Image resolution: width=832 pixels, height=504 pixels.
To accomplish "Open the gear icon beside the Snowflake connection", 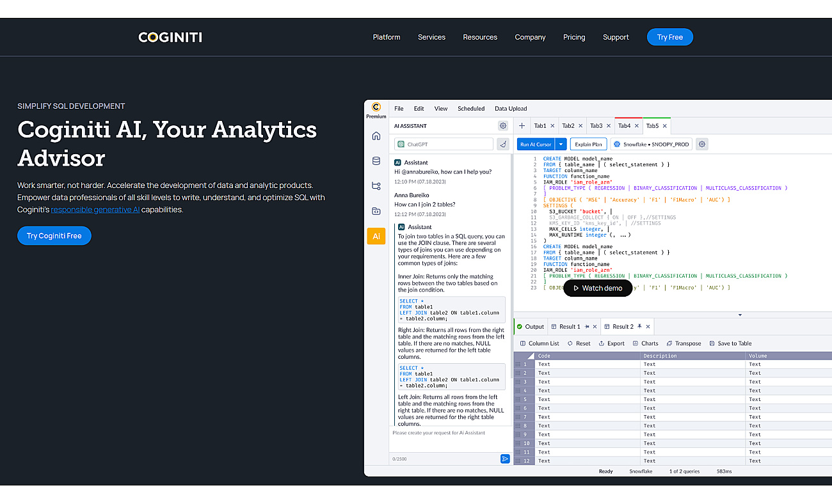I will coord(702,145).
